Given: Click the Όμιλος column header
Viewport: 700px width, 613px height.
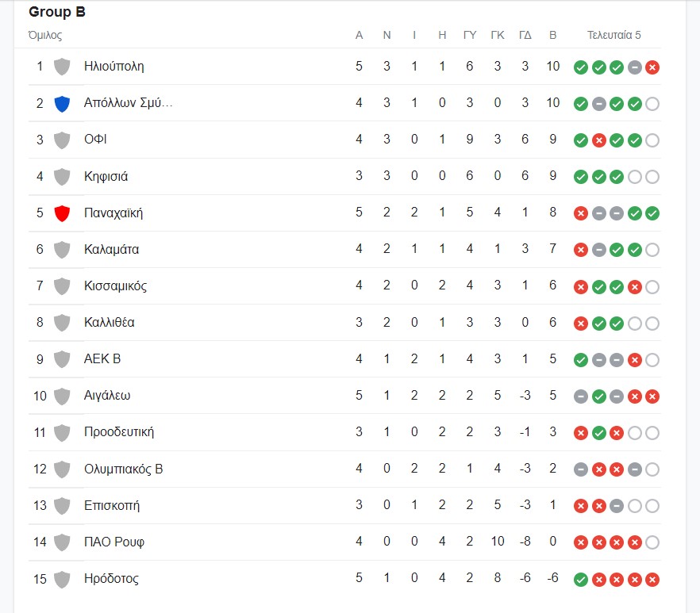Looking at the screenshot, I should tap(45, 35).
